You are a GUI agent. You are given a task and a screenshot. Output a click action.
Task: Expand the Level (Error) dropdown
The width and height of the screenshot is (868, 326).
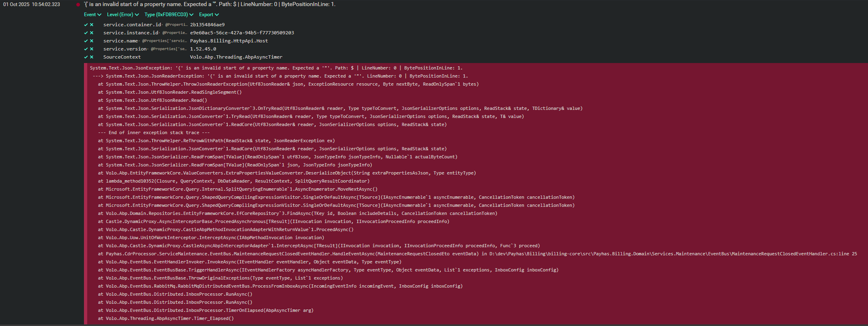pos(123,15)
